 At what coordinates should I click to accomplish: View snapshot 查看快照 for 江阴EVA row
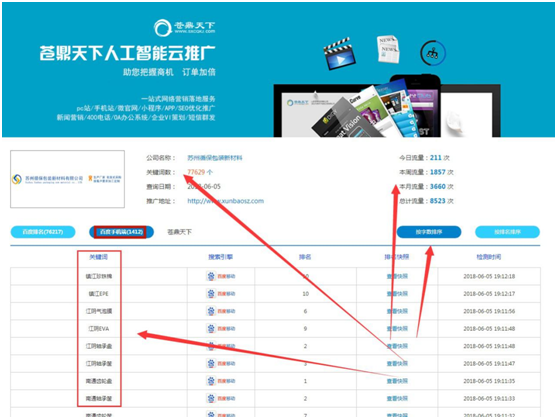pyautogui.click(x=397, y=328)
